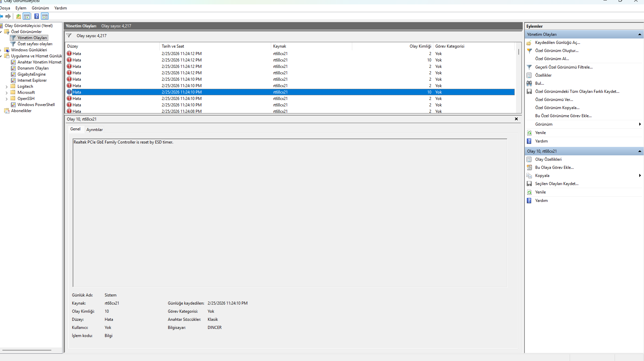
Task: Click the Up One Level folder toolbar icon
Action: coord(19,16)
